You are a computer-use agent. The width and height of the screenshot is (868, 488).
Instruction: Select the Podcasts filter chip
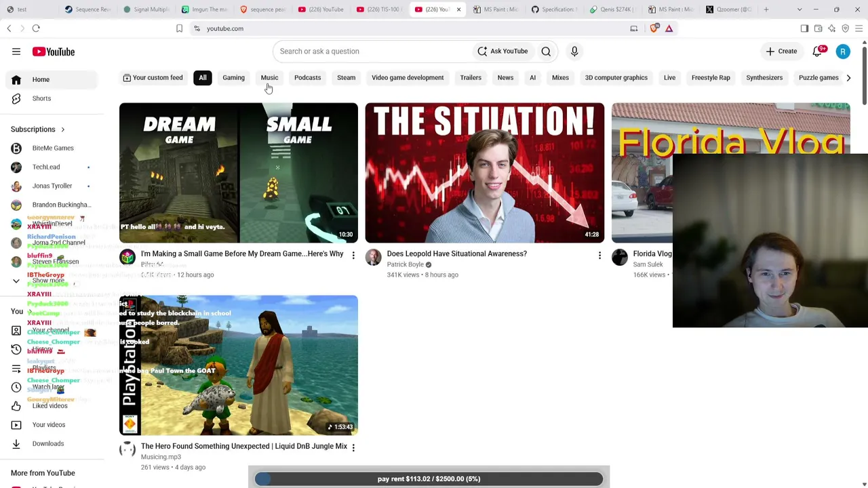[307, 77]
